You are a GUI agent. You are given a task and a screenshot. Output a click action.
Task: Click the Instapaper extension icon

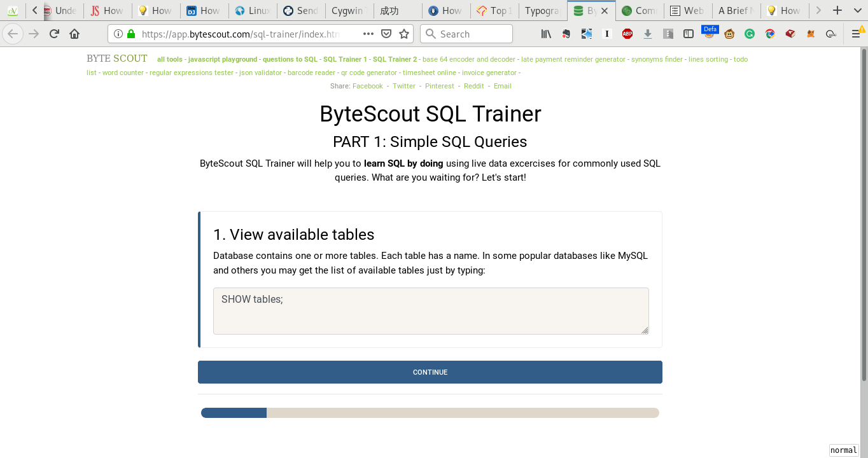(x=607, y=33)
